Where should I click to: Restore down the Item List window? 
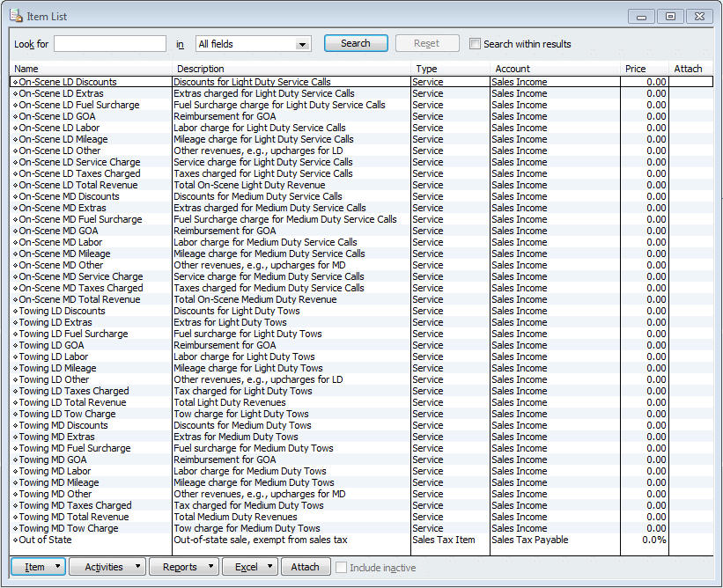point(670,16)
